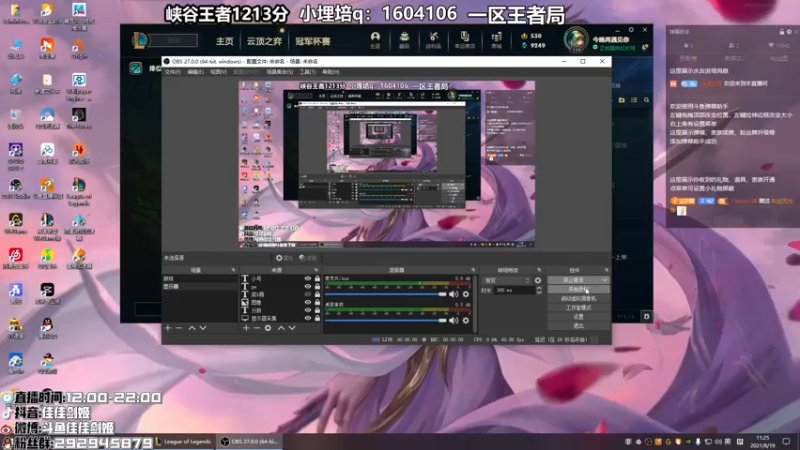
Task: Open League client Riot store icon
Action: click(x=465, y=40)
